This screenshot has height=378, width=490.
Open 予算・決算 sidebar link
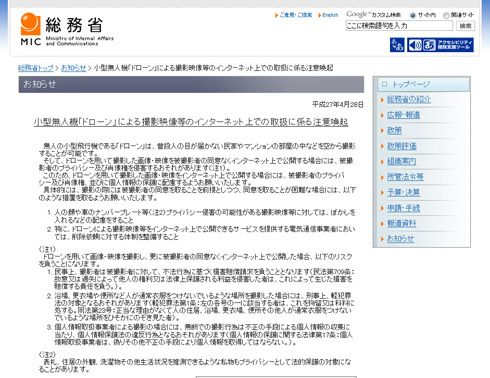pyautogui.click(x=403, y=193)
